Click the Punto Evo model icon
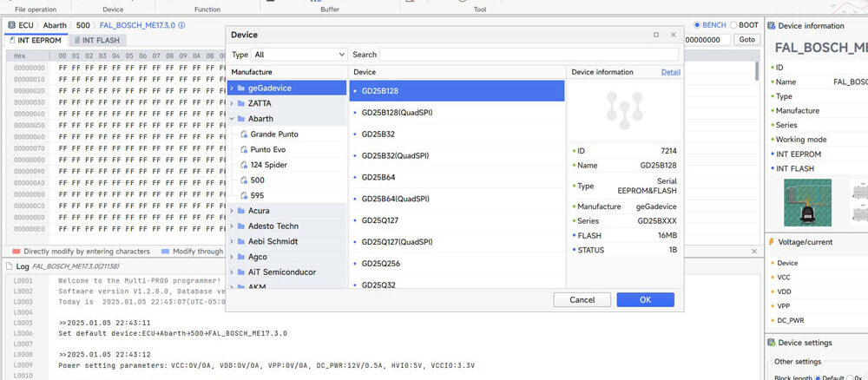The height and width of the screenshot is (380, 868). pos(245,150)
